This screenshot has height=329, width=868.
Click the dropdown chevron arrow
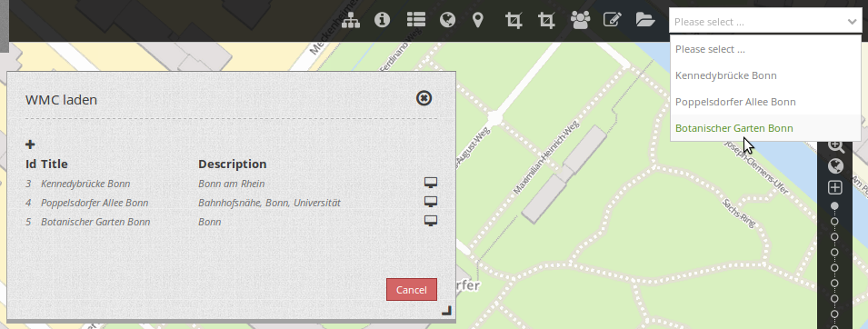tap(852, 22)
